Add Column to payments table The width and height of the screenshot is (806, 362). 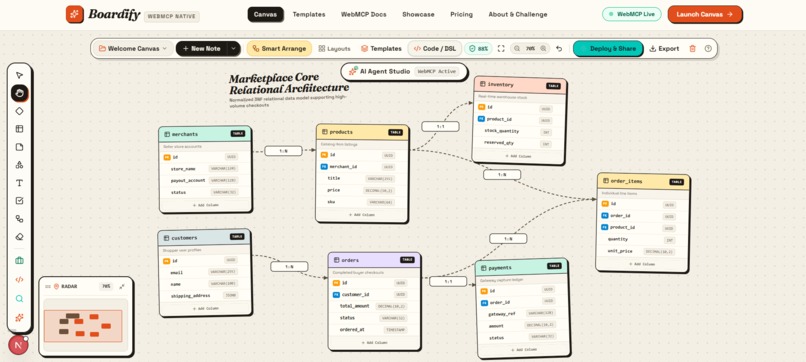pyautogui.click(x=523, y=350)
